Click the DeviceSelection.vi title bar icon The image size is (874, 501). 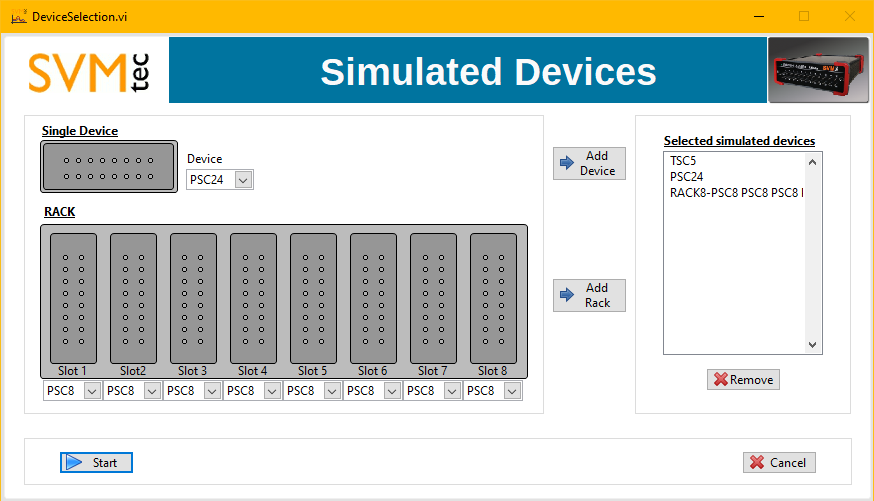coord(18,16)
